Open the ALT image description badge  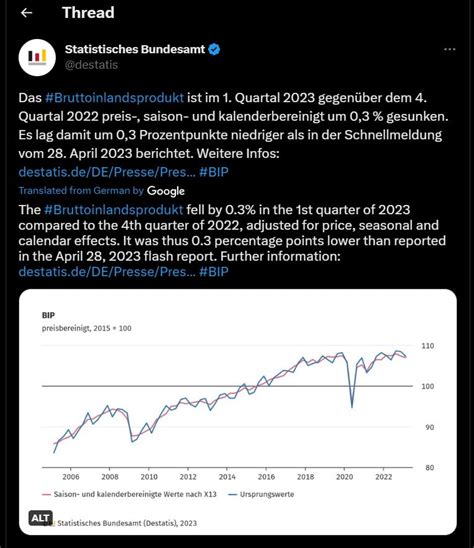pos(41,518)
